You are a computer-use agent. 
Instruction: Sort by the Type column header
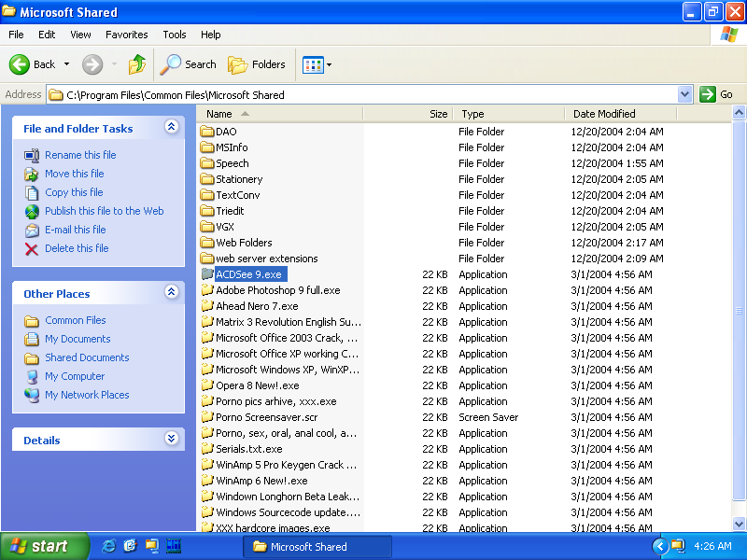[x=508, y=114]
